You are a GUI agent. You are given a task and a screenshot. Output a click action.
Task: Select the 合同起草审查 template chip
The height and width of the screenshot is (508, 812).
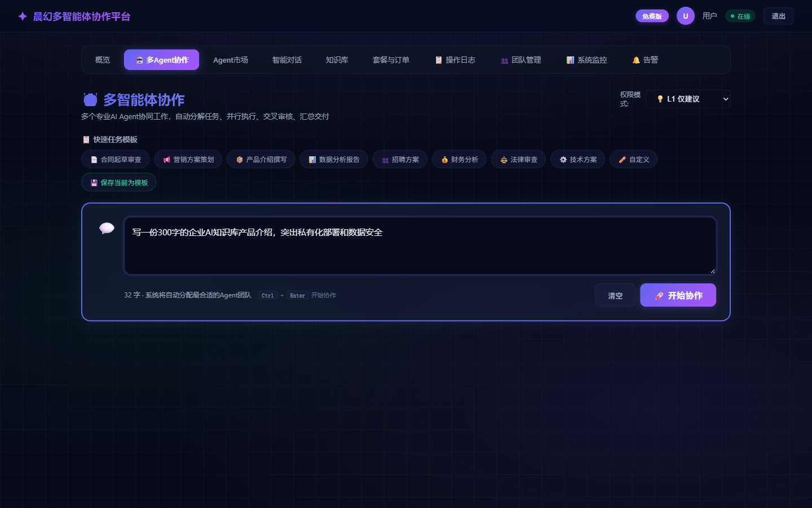pyautogui.click(x=116, y=159)
